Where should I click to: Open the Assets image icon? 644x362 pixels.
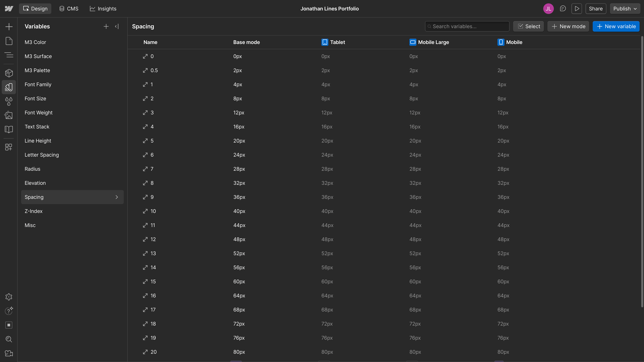click(x=9, y=115)
